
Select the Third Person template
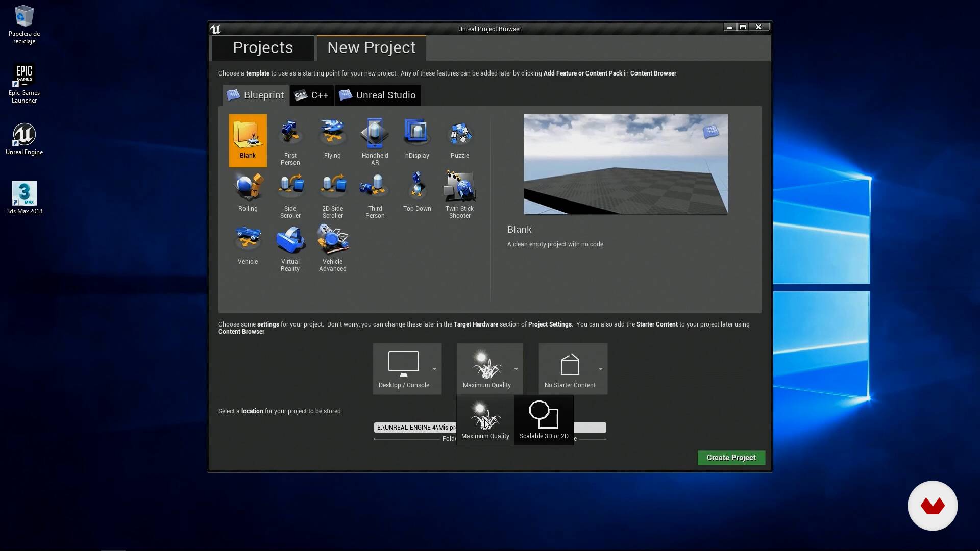(x=375, y=193)
